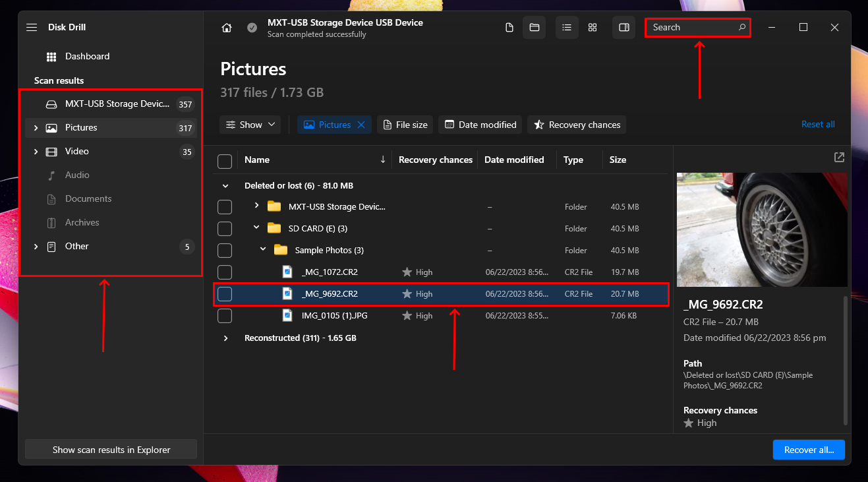Select Other category in sidebar
Viewport: 868px width, 482px height.
click(111, 247)
